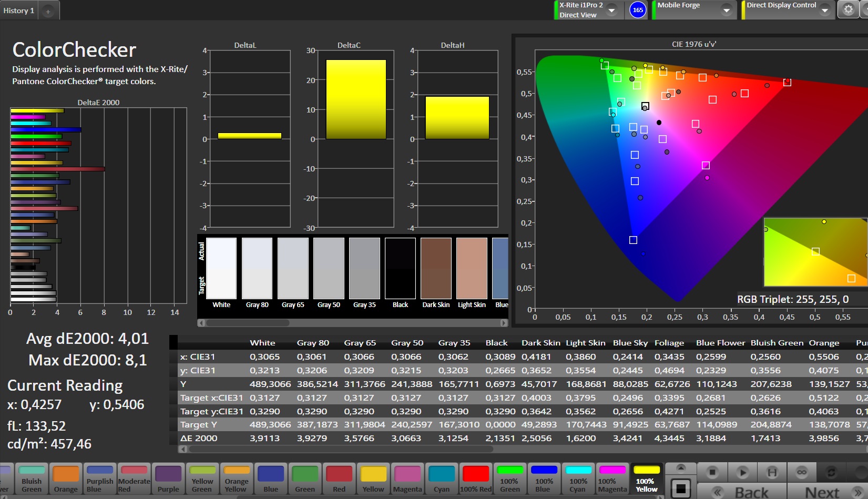Add a new history tab with plus
868x499 pixels.
(x=48, y=11)
